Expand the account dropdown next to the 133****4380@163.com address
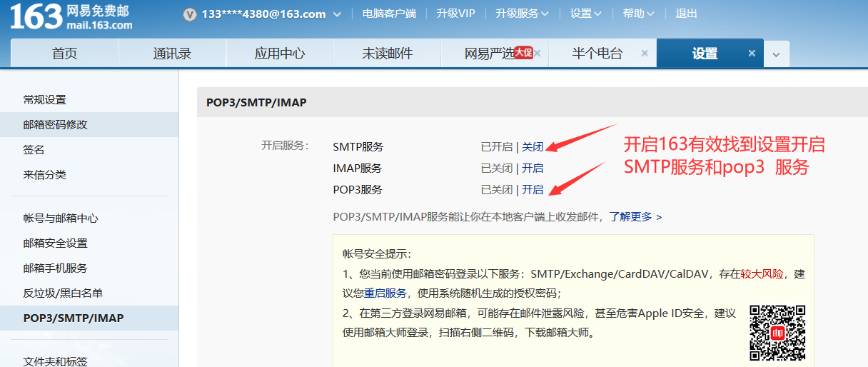The width and height of the screenshot is (868, 367). click(x=337, y=14)
